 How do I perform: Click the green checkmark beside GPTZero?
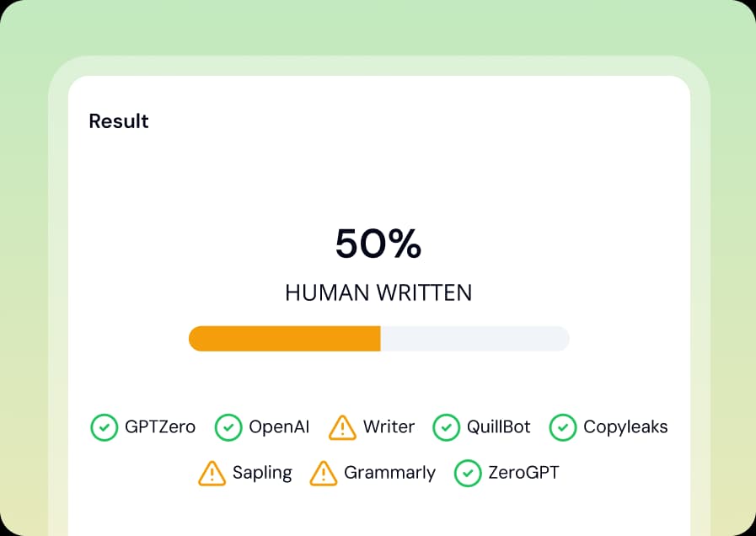(x=104, y=427)
